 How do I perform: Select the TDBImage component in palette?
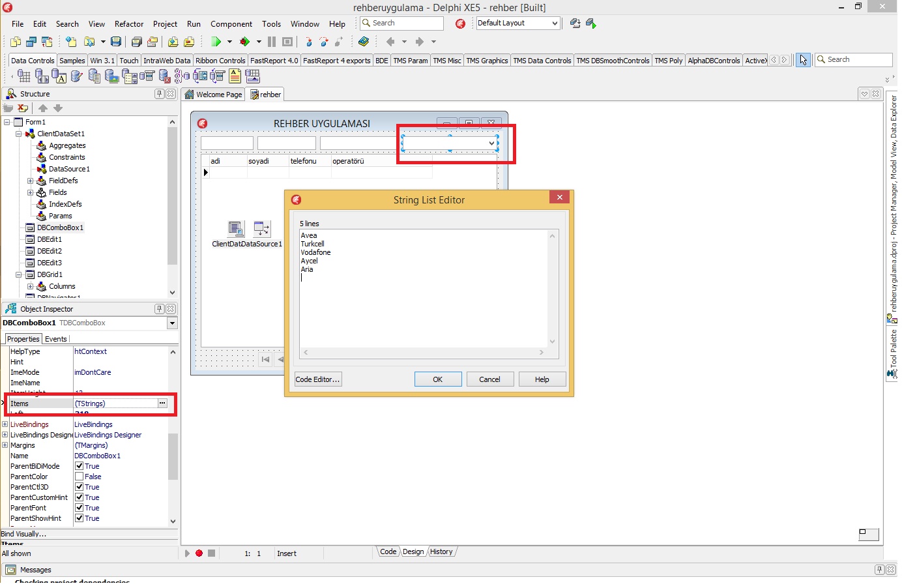point(112,76)
